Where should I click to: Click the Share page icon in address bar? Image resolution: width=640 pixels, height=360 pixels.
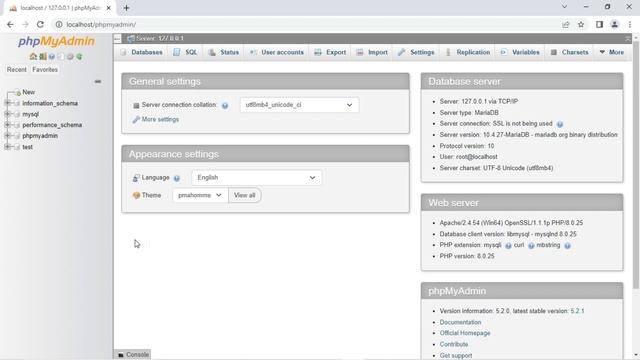[565, 24]
